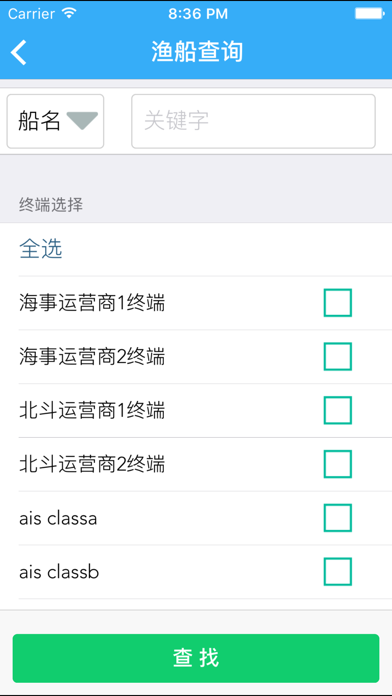
Task: Tap 全选 to select all terminals
Action: tap(41, 249)
